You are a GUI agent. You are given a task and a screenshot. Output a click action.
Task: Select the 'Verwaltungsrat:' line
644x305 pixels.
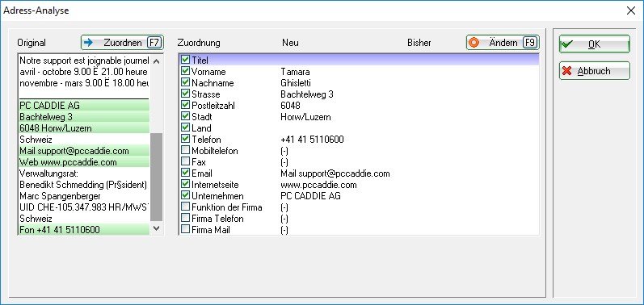84,173
